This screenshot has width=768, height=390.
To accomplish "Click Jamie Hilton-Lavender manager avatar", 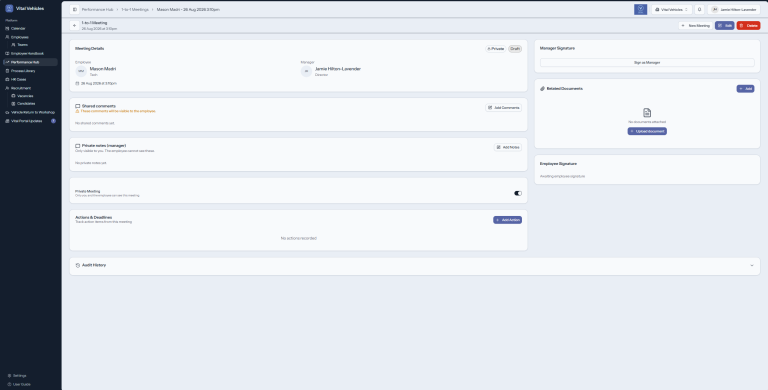I will 306,72.
